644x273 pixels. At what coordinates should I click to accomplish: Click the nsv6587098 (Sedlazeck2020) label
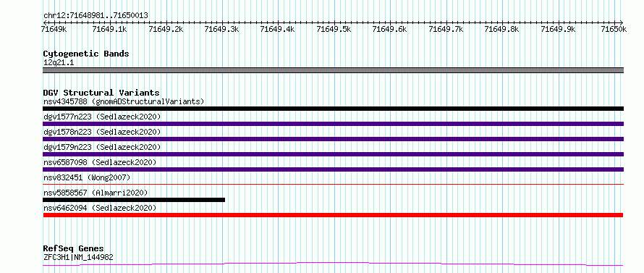pyautogui.click(x=100, y=162)
